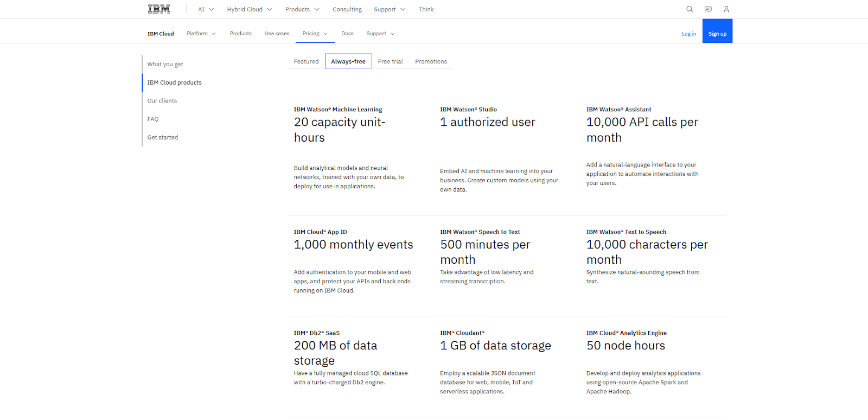Open the Consulting menu item

pyautogui.click(x=347, y=9)
